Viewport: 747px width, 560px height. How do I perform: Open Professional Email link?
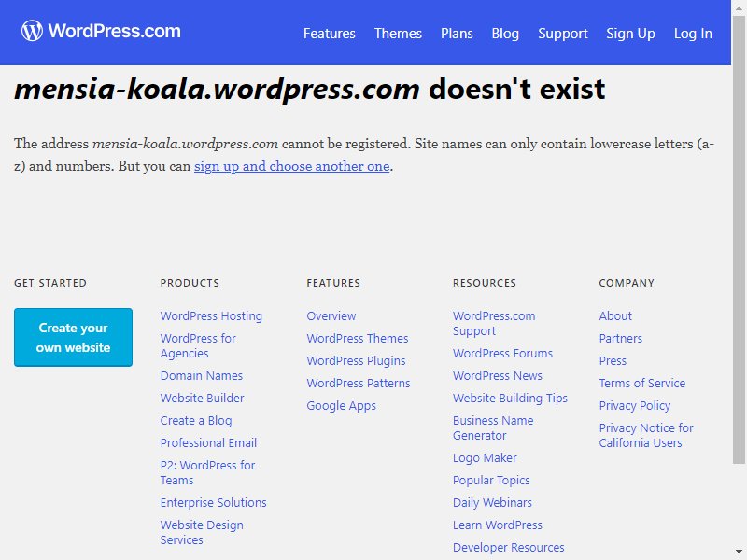tap(208, 442)
